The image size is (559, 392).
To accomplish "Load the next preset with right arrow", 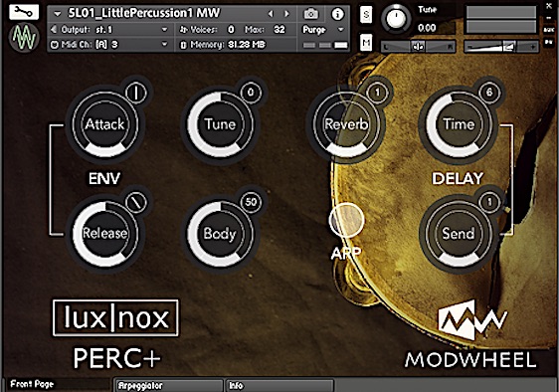I will tap(286, 14).
